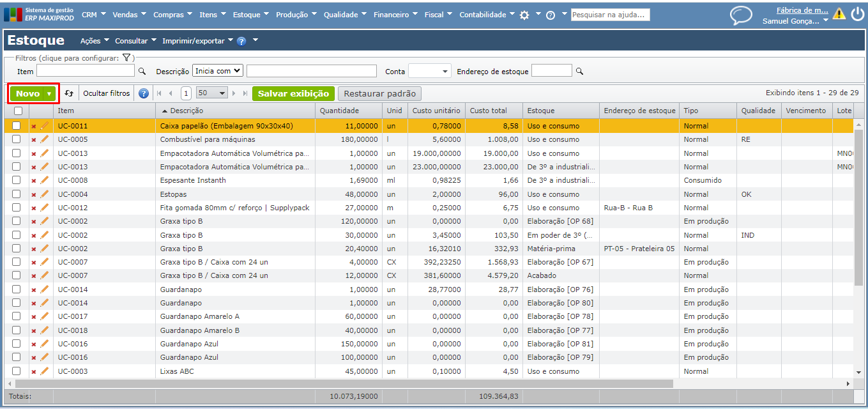Select the UC-0012 row checkbox
The image size is (868, 409).
pos(17,208)
